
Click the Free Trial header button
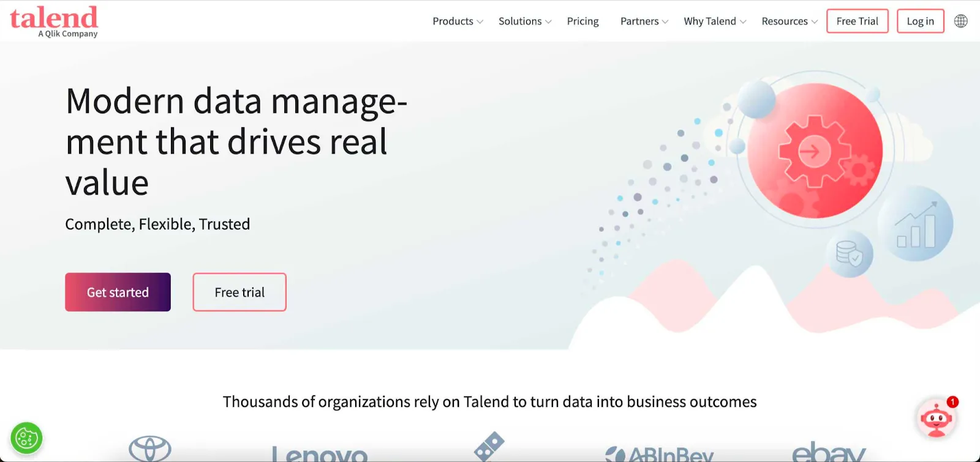click(857, 21)
